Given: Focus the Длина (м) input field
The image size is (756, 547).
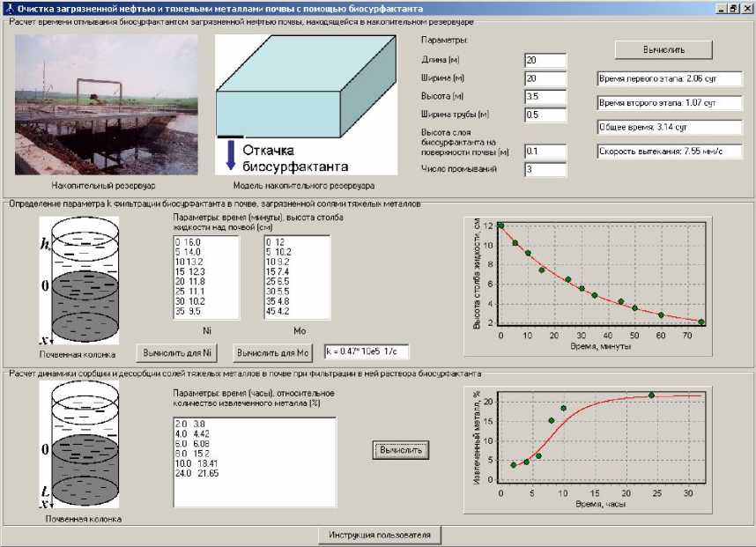Looking at the screenshot, I should click(545, 60).
